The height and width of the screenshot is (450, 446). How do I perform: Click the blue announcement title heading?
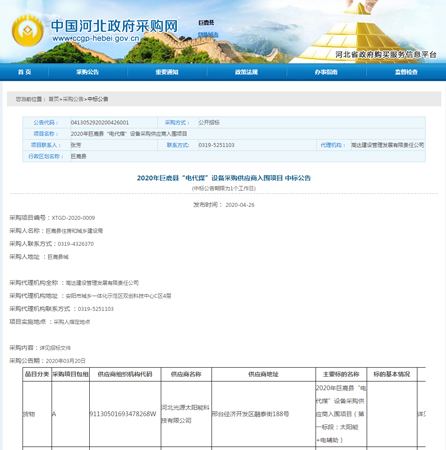coord(224,178)
